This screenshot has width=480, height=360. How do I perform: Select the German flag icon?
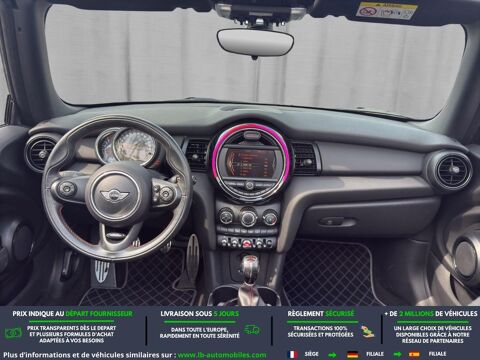352,354
